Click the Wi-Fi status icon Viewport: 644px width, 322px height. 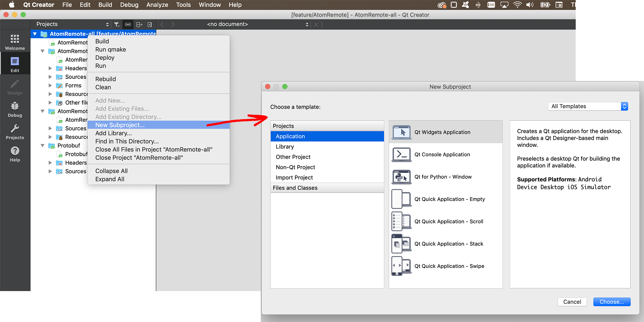(x=517, y=5)
